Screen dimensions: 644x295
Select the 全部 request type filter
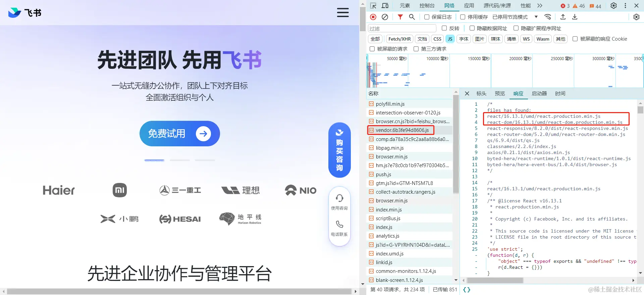(375, 39)
